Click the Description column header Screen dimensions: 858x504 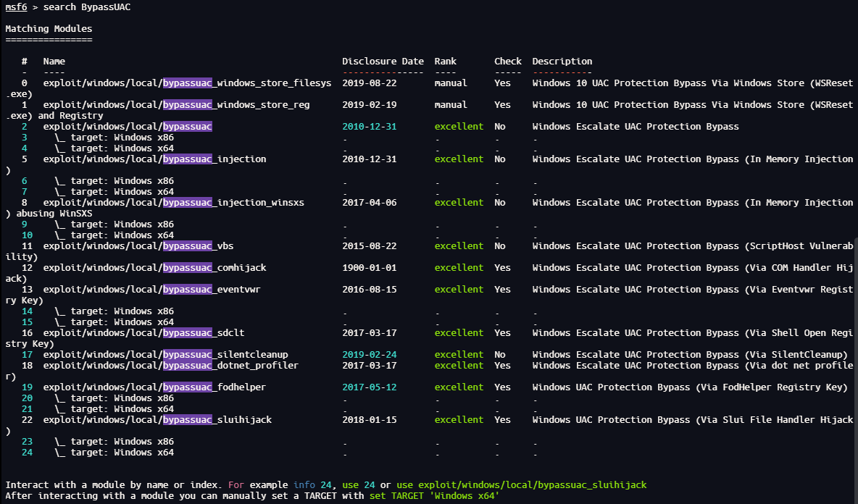pos(562,62)
